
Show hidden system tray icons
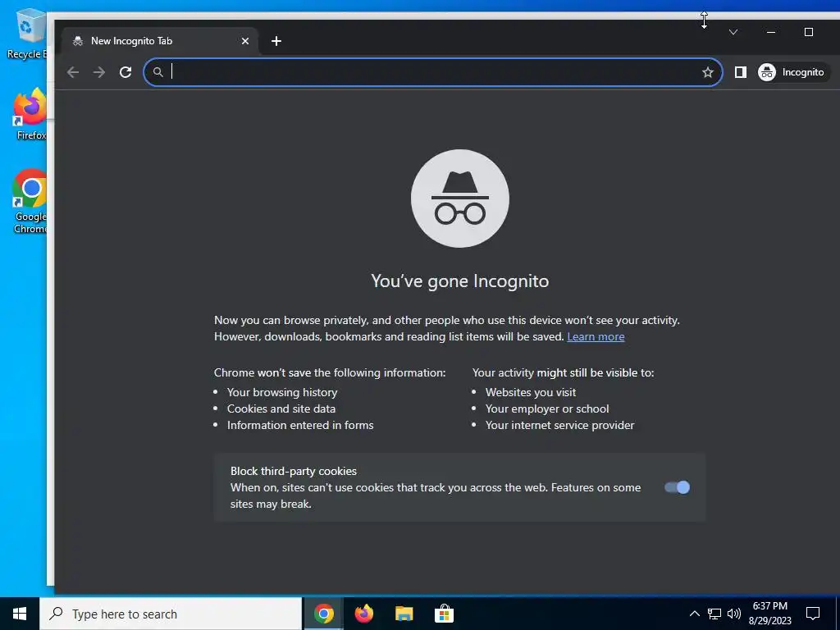[694, 614]
